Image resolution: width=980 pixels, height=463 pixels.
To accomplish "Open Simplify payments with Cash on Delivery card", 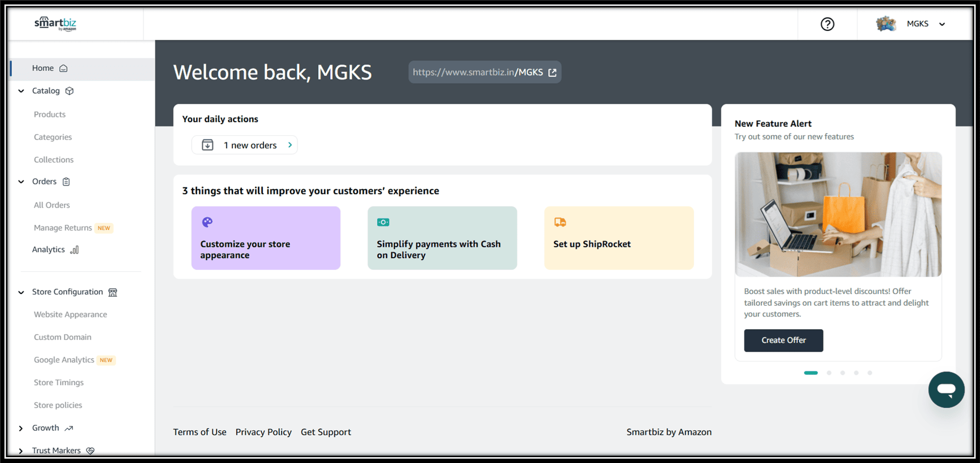I will (442, 238).
